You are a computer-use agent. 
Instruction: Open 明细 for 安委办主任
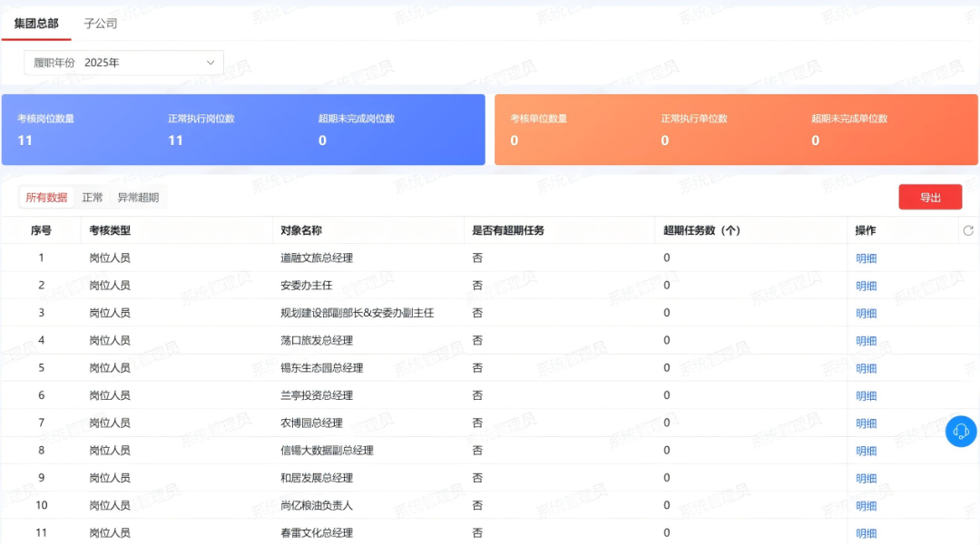866,286
